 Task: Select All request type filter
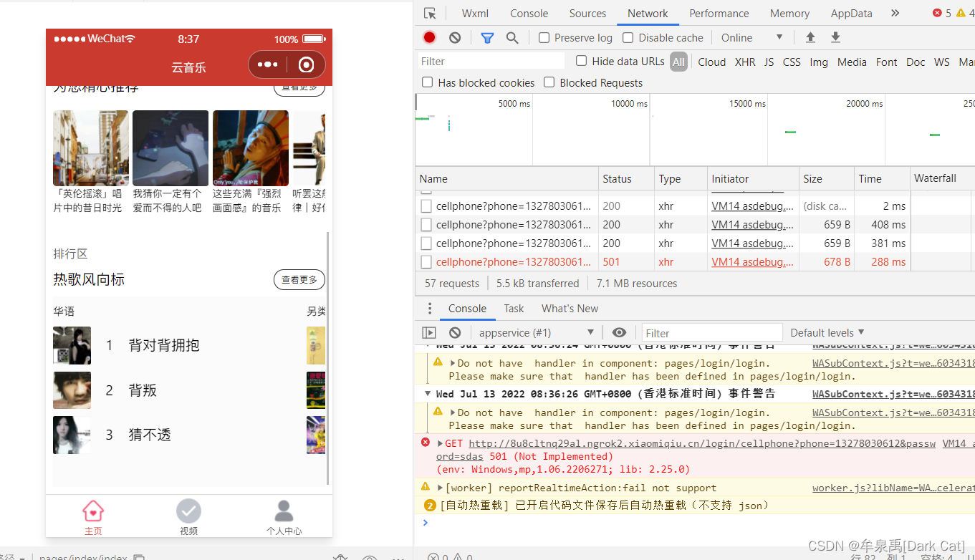tap(678, 62)
